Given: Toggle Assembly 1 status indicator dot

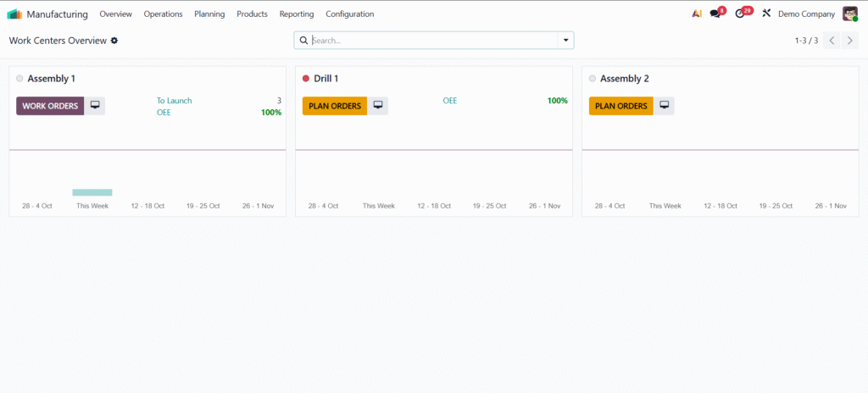Looking at the screenshot, I should tap(19, 79).
